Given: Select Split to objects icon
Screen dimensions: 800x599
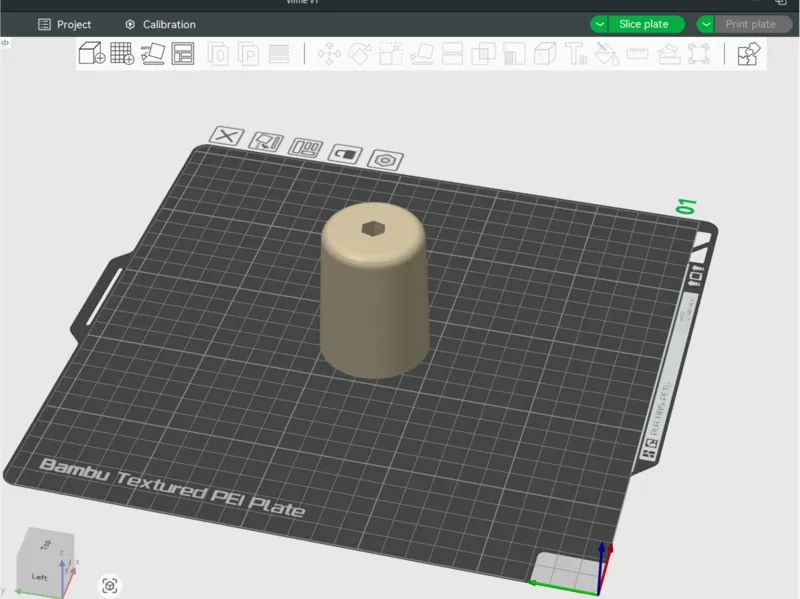Looking at the screenshot, I should coord(218,54).
